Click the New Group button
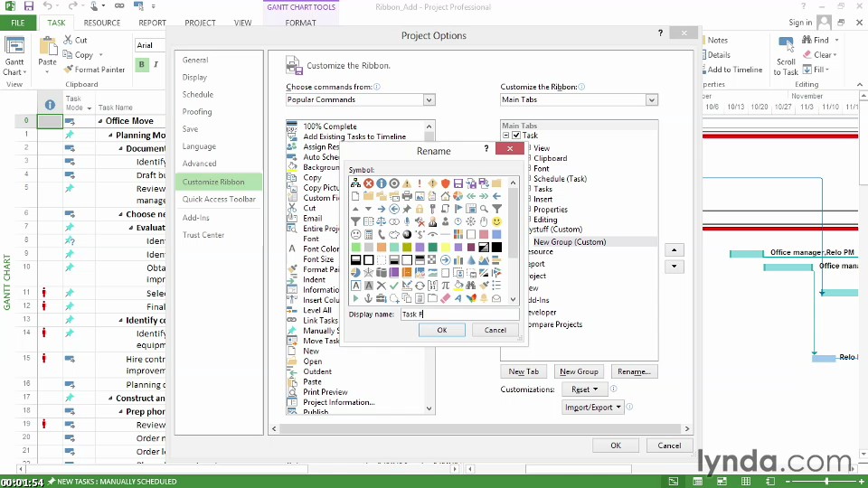The image size is (868, 488). [579, 371]
